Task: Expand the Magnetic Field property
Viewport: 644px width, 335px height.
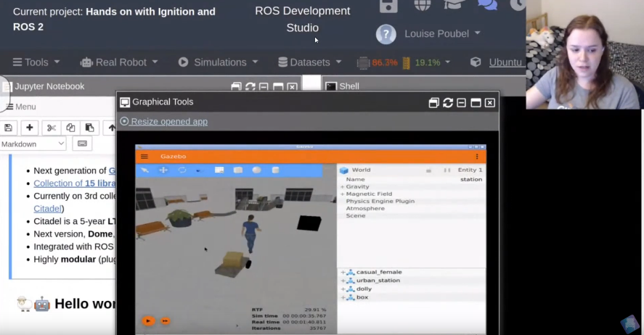Action: (x=342, y=194)
